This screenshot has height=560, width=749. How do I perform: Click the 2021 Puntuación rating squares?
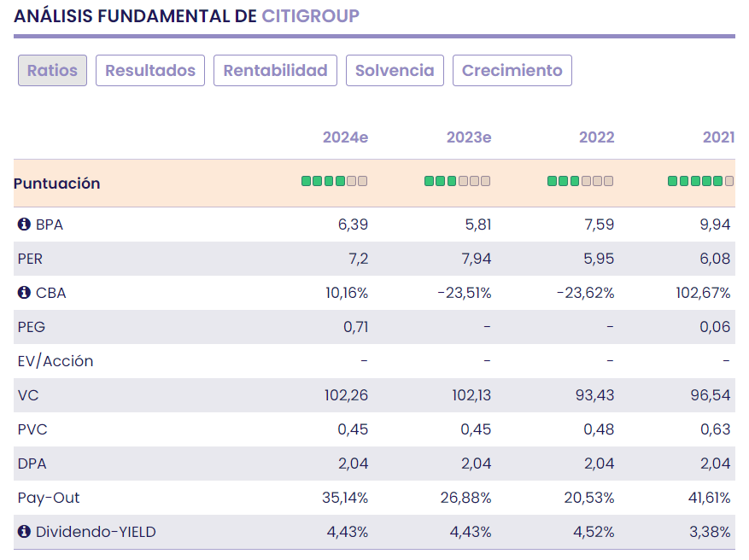[x=700, y=181]
